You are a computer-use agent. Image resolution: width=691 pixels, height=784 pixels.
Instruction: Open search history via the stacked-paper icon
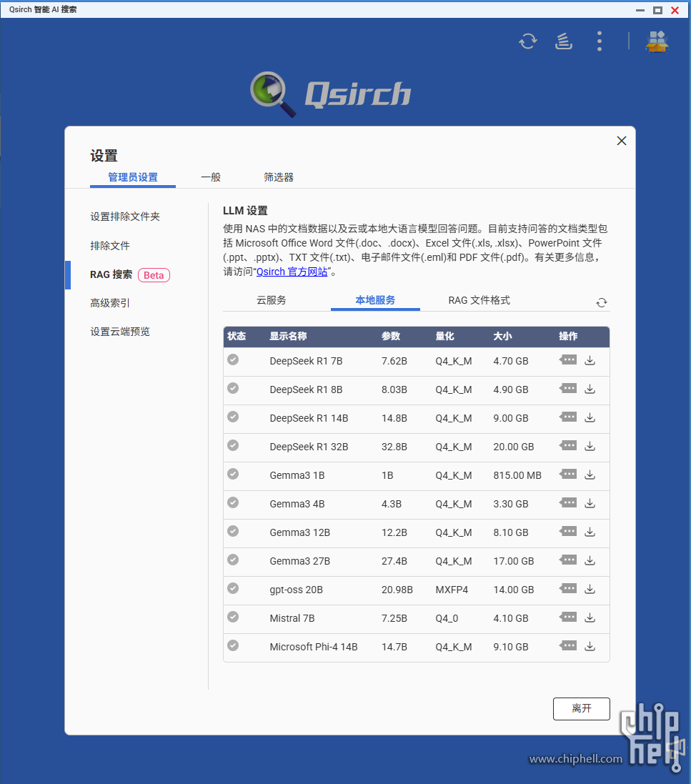tap(563, 41)
